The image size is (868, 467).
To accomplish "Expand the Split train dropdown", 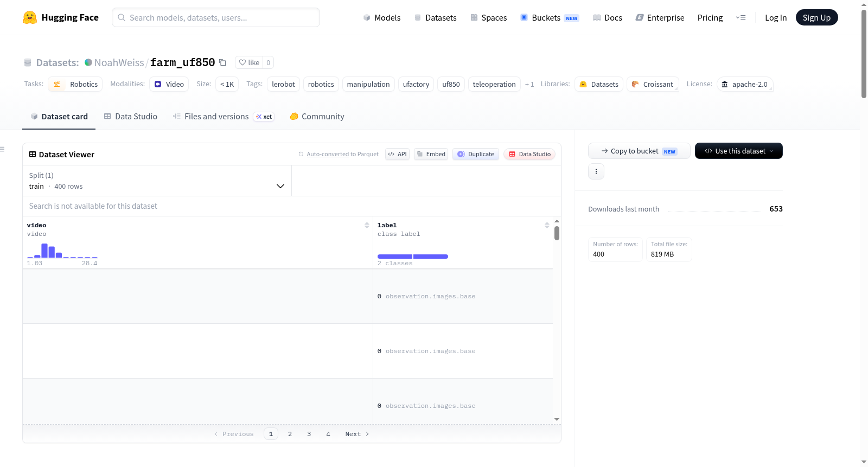I will click(x=157, y=181).
